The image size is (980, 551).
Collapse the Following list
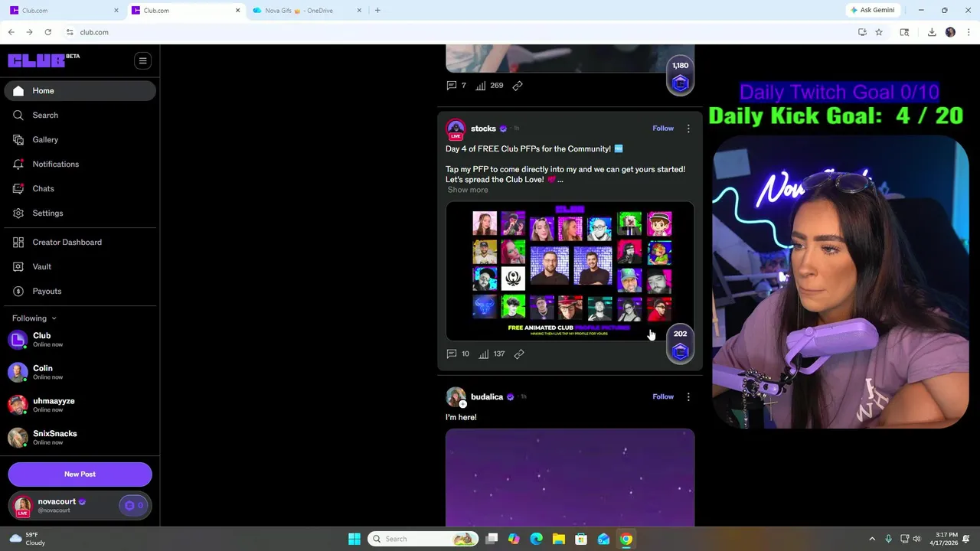(34, 318)
